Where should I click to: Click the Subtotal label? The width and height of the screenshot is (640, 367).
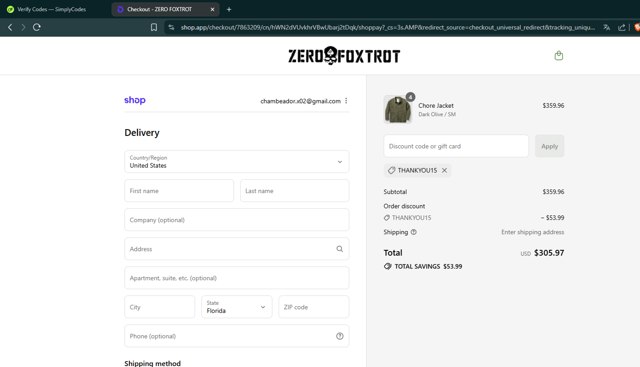tap(395, 191)
